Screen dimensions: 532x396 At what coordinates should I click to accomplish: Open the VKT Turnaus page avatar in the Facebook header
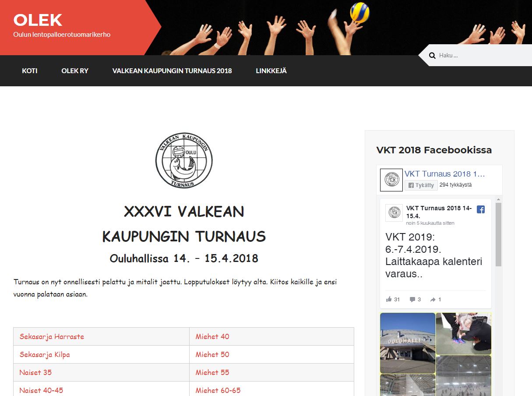(391, 180)
